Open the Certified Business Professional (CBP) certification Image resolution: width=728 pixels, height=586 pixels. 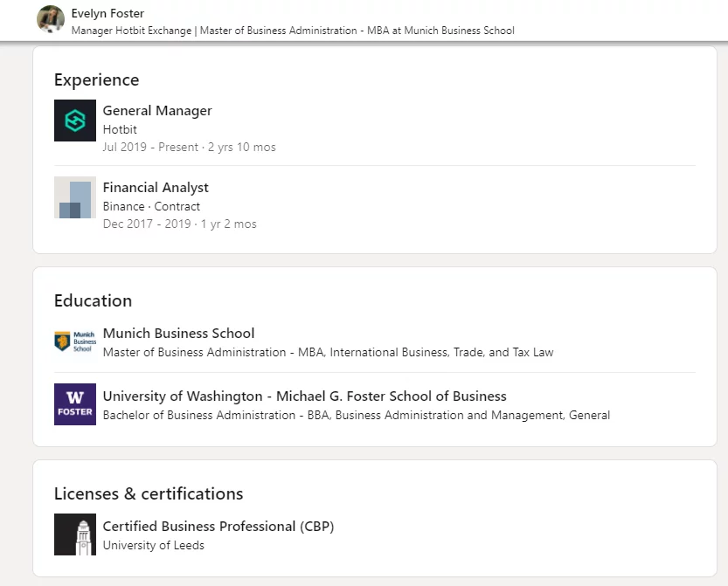[218, 527]
